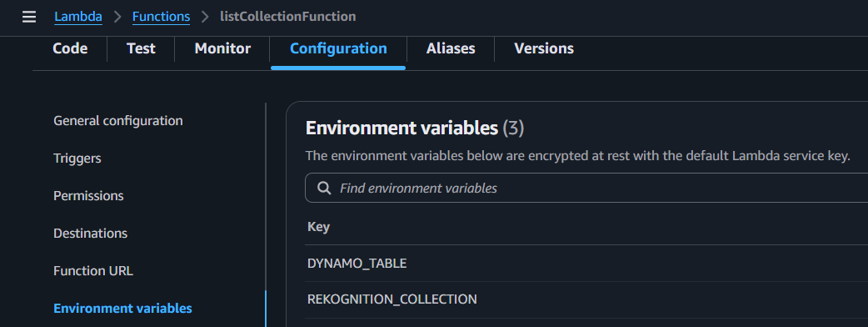The width and height of the screenshot is (868, 327).
Task: Select the Monitor tab
Action: (x=222, y=48)
